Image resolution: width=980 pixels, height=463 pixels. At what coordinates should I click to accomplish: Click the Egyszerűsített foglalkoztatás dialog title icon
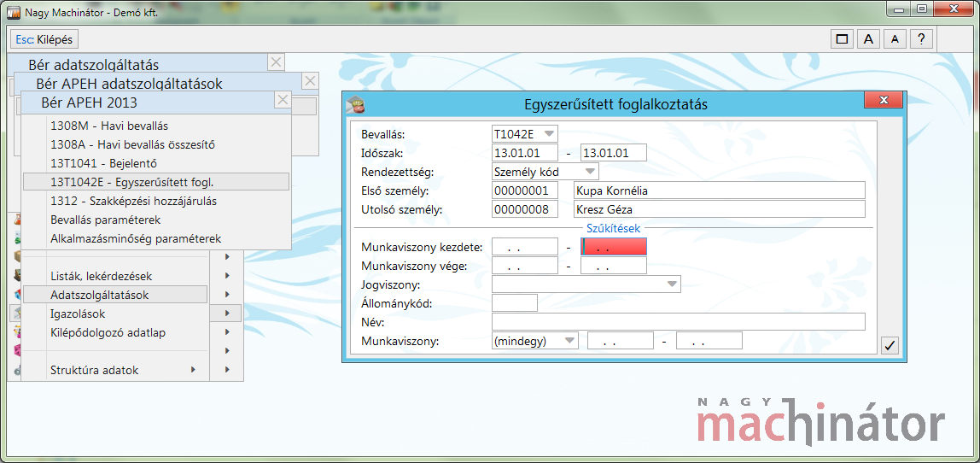[x=357, y=104]
